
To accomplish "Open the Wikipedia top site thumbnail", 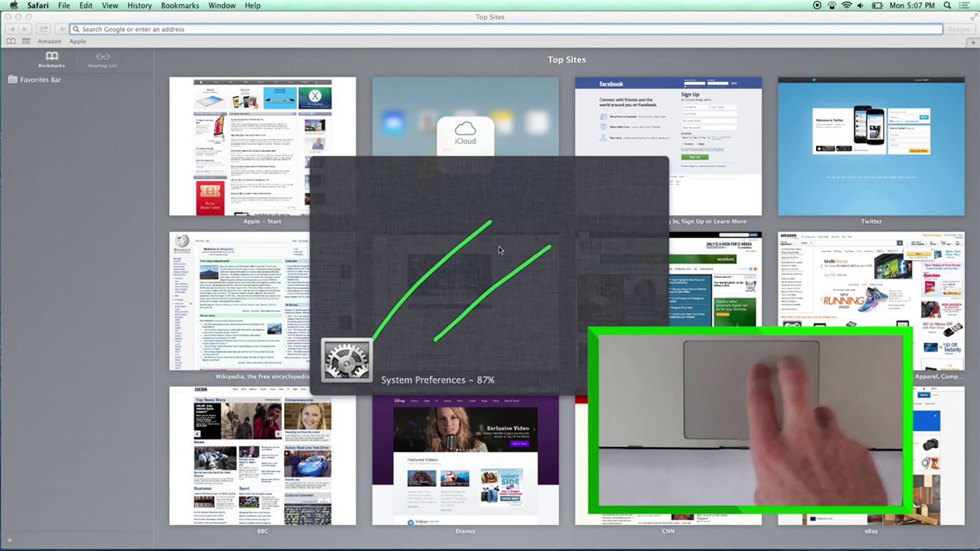I will 240,301.
